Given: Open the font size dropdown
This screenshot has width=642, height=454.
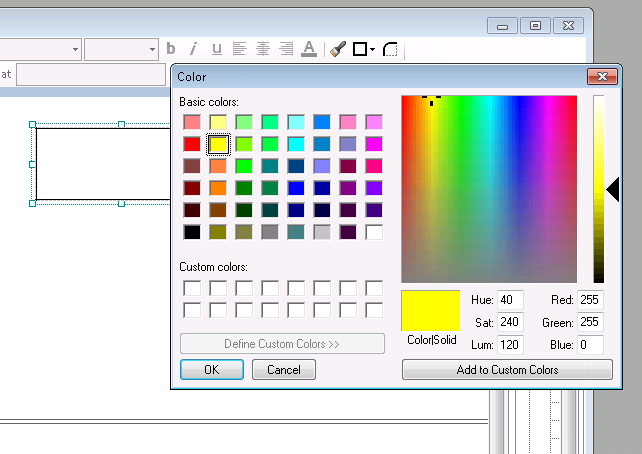Looking at the screenshot, I should point(152,49).
